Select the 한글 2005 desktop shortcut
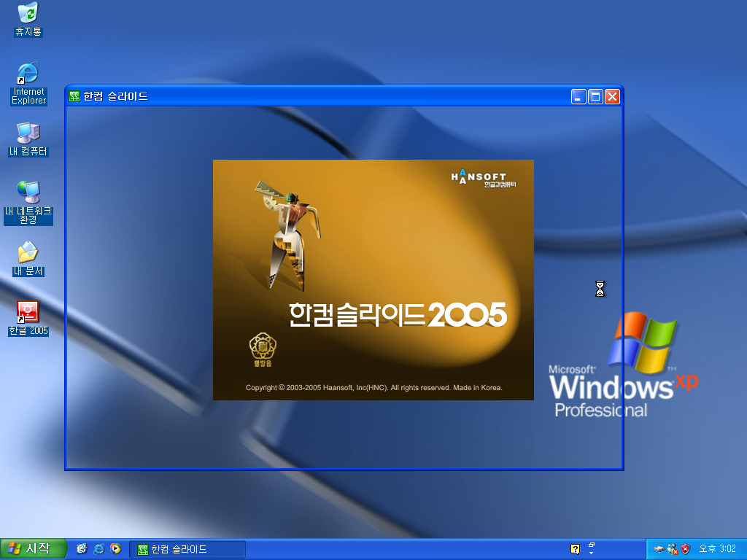Viewport: 747px width, 560px height. coord(28,319)
